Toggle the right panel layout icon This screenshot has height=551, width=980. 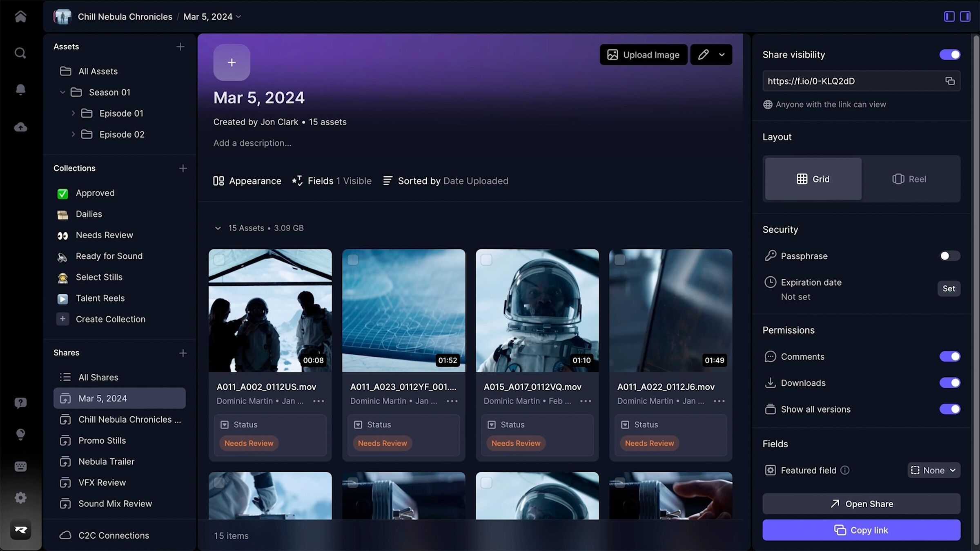tap(965, 16)
